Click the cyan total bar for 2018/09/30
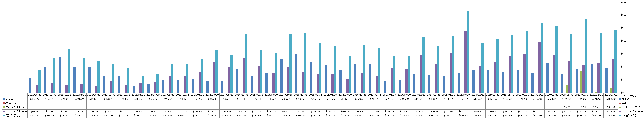This screenshot has height=118, width=644. pyautogui.click(x=468, y=52)
